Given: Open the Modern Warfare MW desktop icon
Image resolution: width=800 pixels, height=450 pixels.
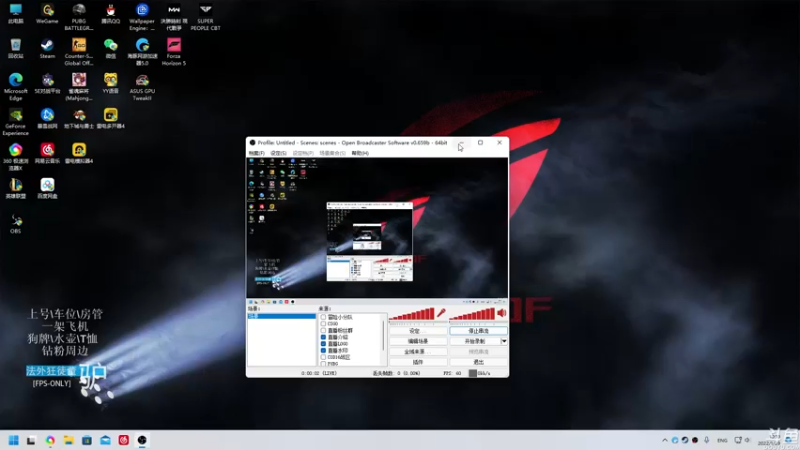Looking at the screenshot, I should tap(173, 17).
